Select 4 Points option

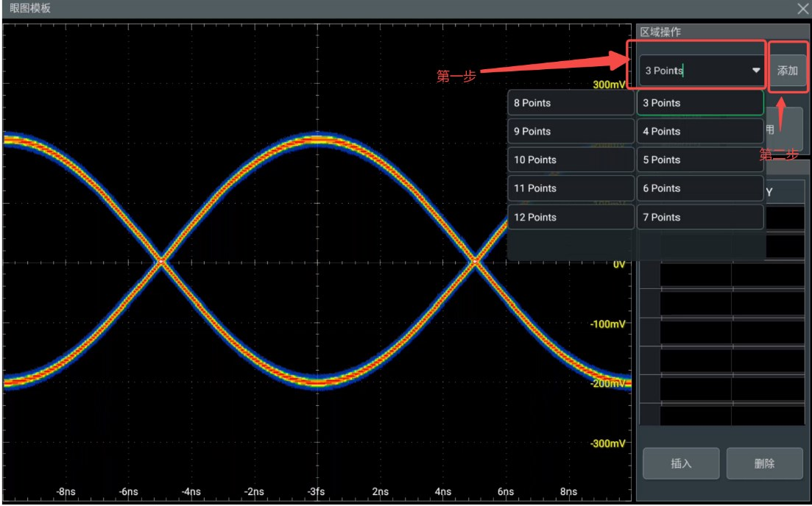(699, 132)
